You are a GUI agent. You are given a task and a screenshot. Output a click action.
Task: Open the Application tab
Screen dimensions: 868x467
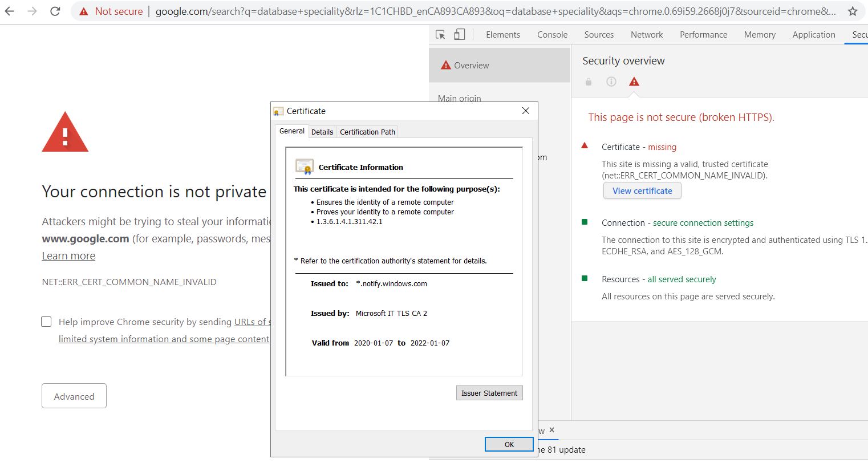[x=814, y=35]
